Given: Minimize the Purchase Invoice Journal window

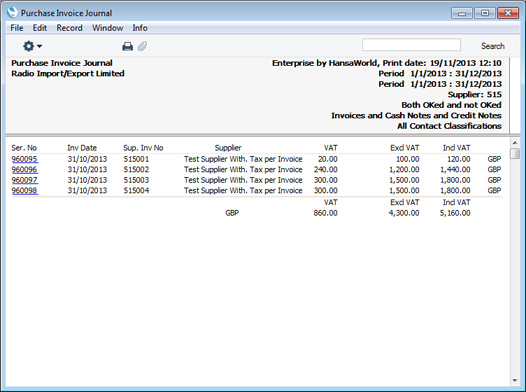Looking at the screenshot, I should click(x=462, y=13).
